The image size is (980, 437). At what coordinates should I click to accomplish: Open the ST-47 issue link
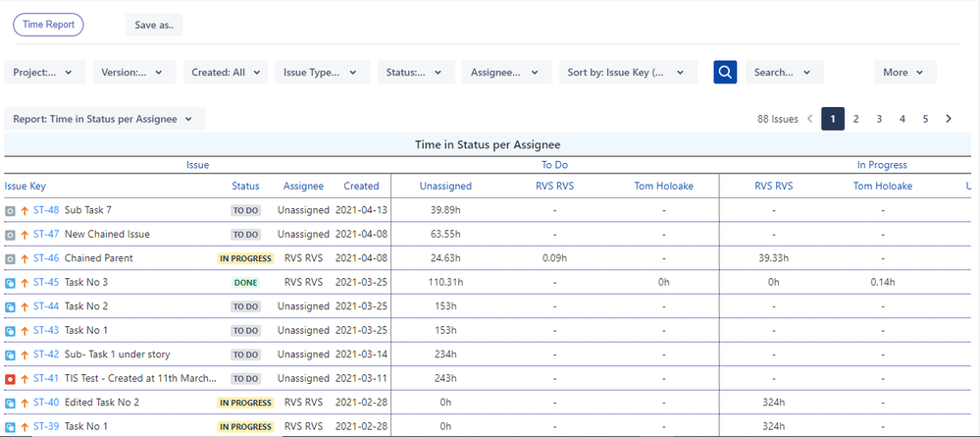pyautogui.click(x=46, y=235)
